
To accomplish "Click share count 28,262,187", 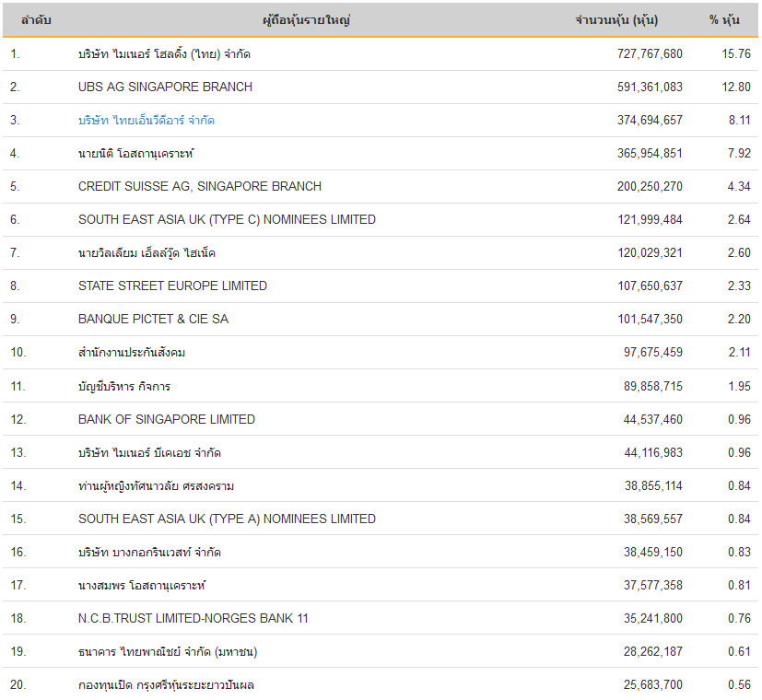I will tap(653, 651).
